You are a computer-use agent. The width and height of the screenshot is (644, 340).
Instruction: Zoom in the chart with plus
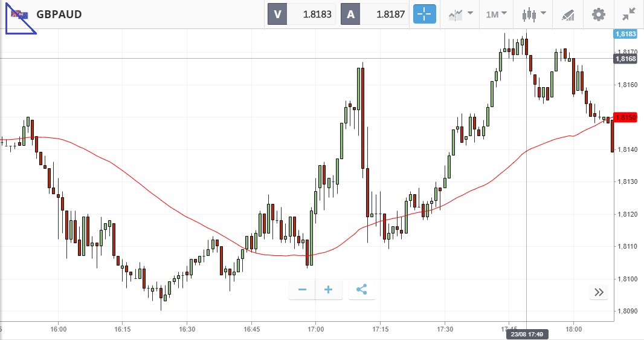[x=329, y=290]
